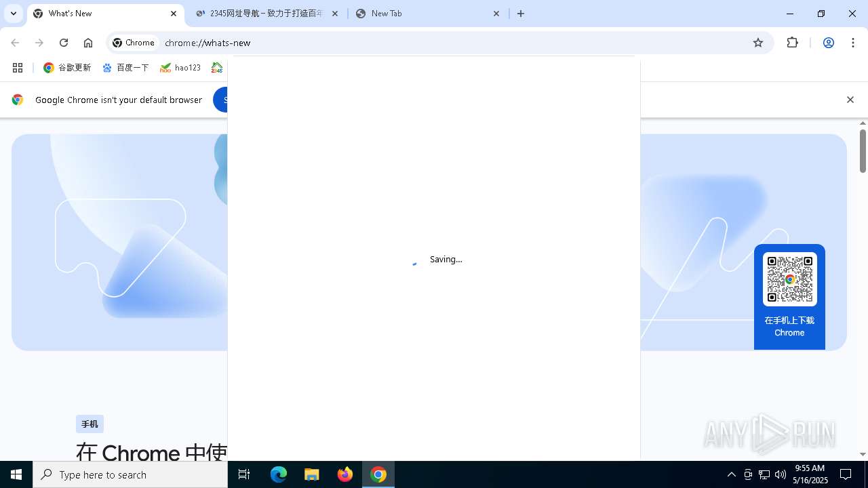Viewport: 868px width, 488px height.
Task: Open the 百度一下 bookmark
Action: pos(125,68)
